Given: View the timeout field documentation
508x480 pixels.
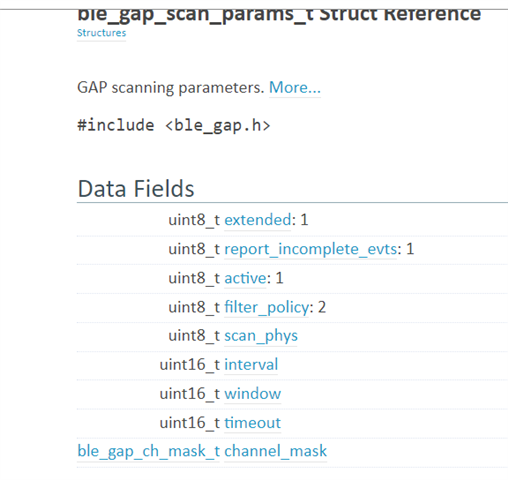Looking at the screenshot, I should coord(253,423).
